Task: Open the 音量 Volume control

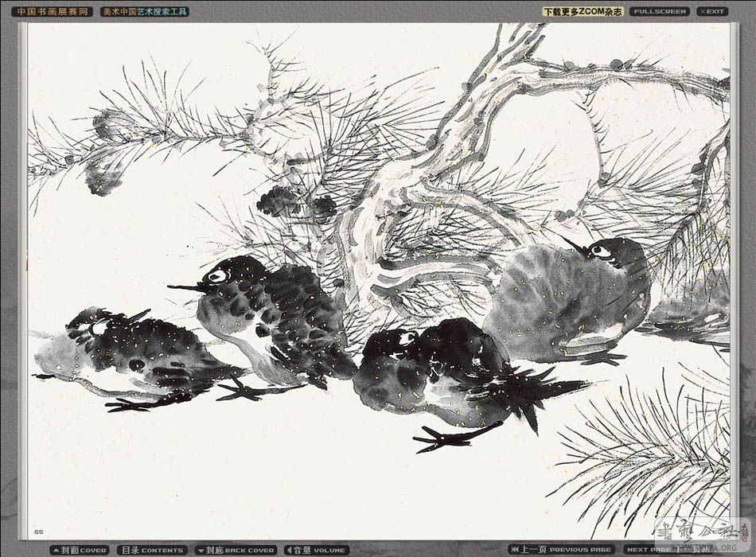Action: pyautogui.click(x=317, y=550)
